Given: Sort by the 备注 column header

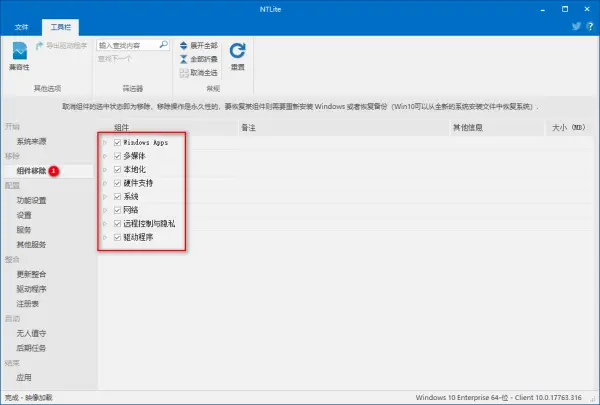Looking at the screenshot, I should [344, 128].
